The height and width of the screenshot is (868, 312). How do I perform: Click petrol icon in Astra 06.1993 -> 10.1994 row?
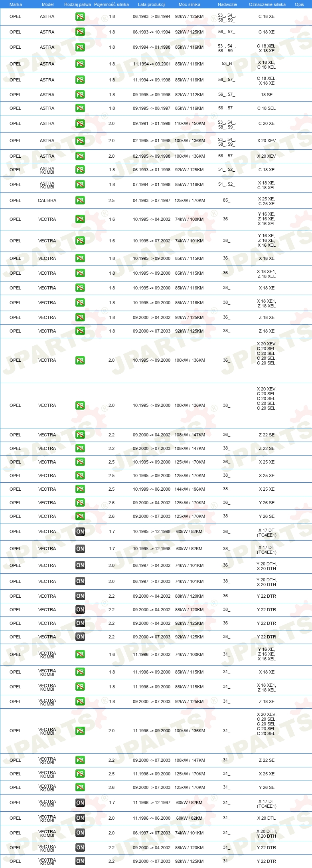80,32
